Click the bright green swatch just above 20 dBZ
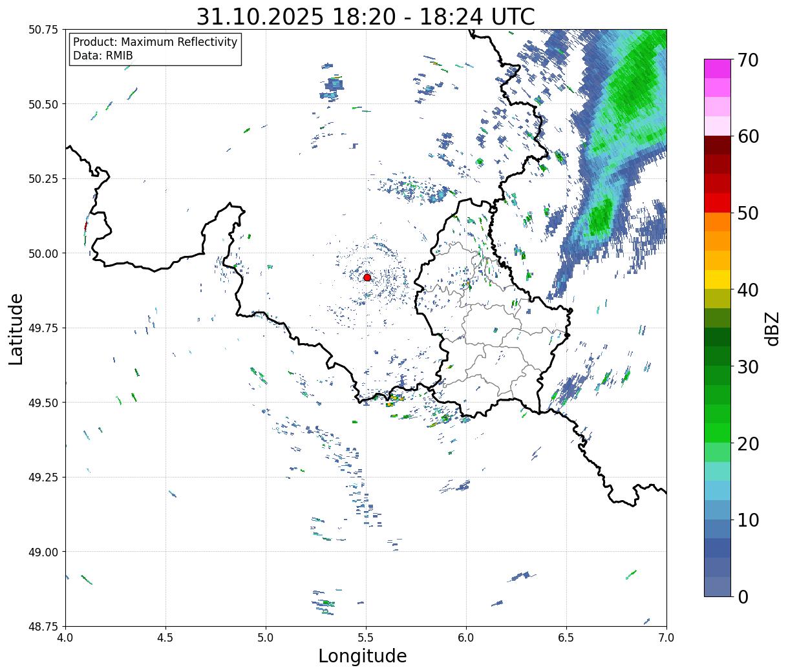The width and height of the screenshot is (788, 672). click(718, 433)
